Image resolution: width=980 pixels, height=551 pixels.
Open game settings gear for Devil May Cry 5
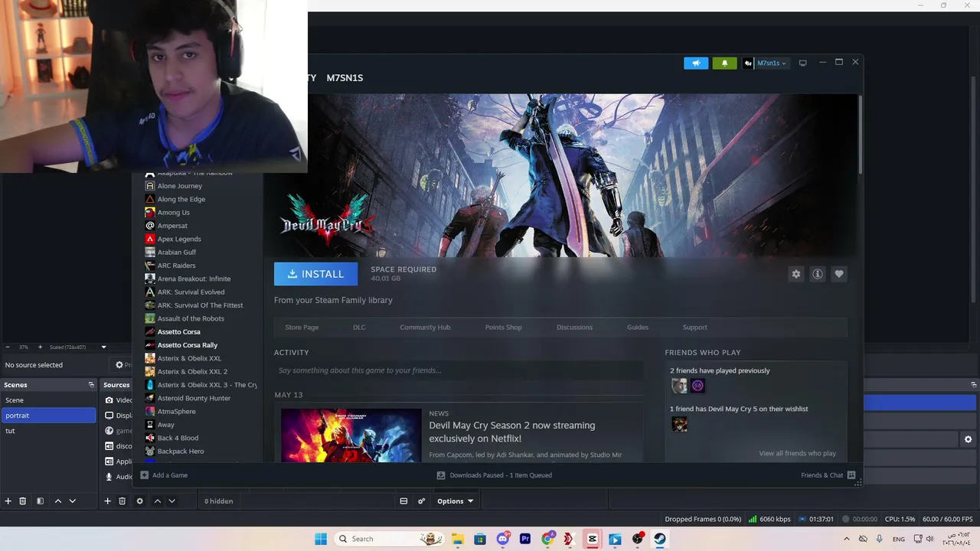(x=796, y=274)
